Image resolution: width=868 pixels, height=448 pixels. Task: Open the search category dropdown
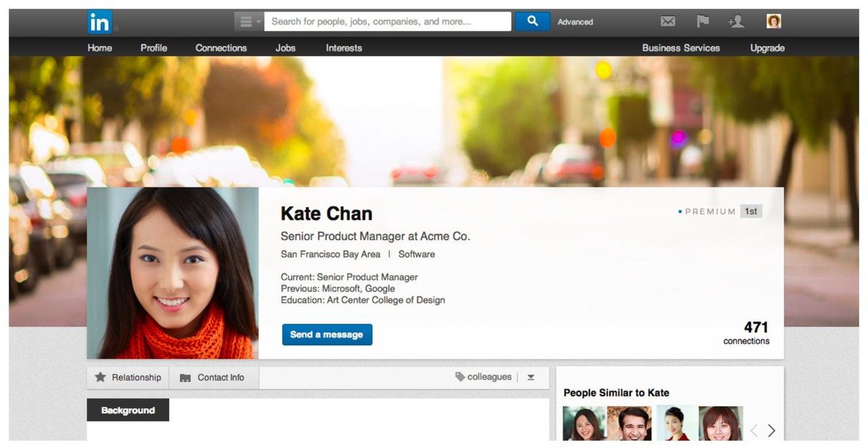(x=249, y=22)
